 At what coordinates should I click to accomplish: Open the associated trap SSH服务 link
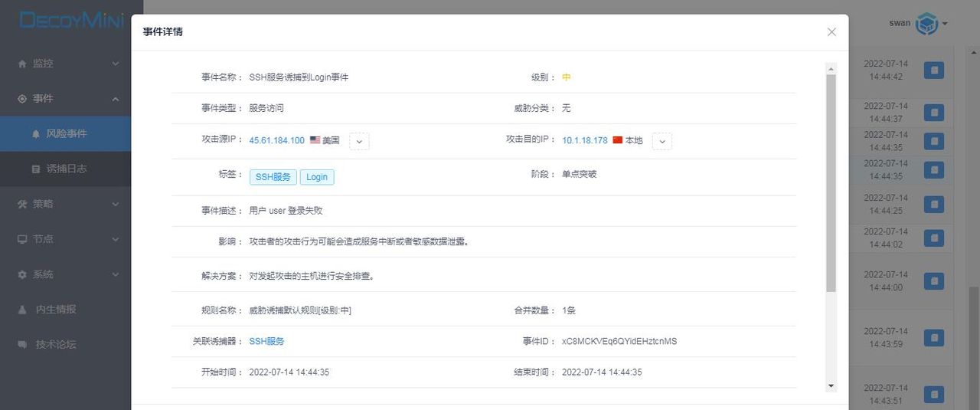[x=267, y=341]
